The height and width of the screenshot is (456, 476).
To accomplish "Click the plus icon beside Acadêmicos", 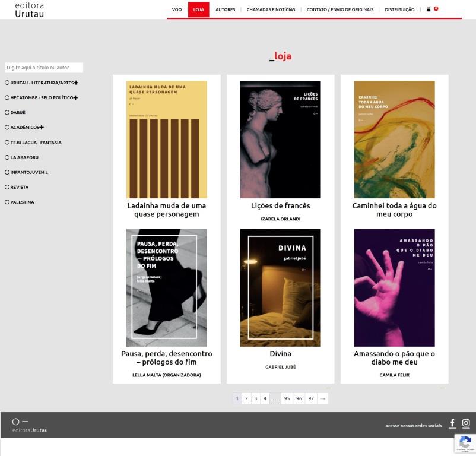I will click(x=42, y=128).
